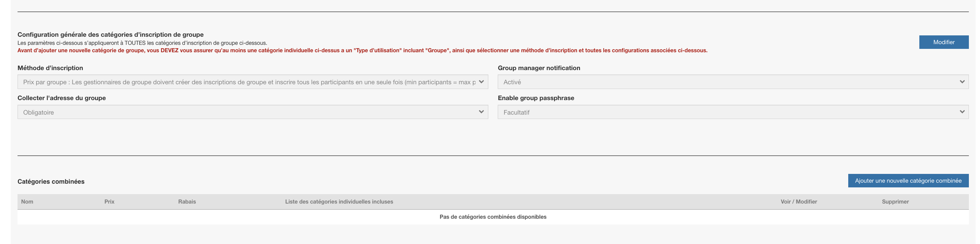Open the Méthode d'inscription dropdown
This screenshot has height=244, width=980.
pyautogui.click(x=253, y=82)
